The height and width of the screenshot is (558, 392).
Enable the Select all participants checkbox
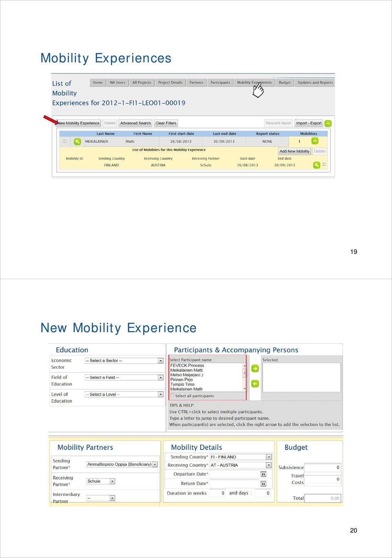172,396
